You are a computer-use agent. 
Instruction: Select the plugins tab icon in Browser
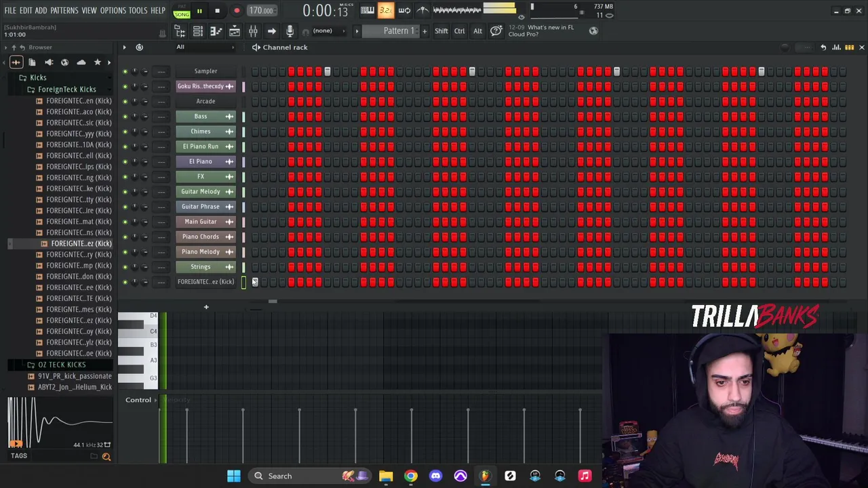[x=48, y=62]
